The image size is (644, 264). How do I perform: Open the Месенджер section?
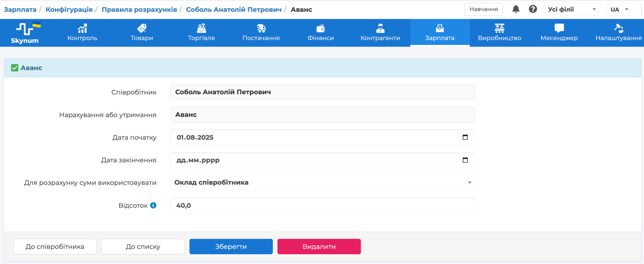(559, 33)
